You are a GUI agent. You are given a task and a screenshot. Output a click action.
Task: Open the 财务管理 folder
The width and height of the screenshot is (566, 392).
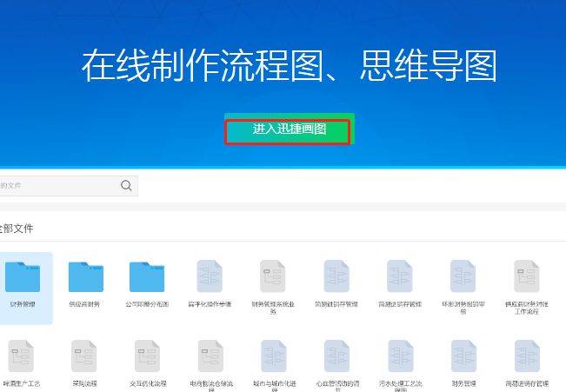tap(23, 277)
